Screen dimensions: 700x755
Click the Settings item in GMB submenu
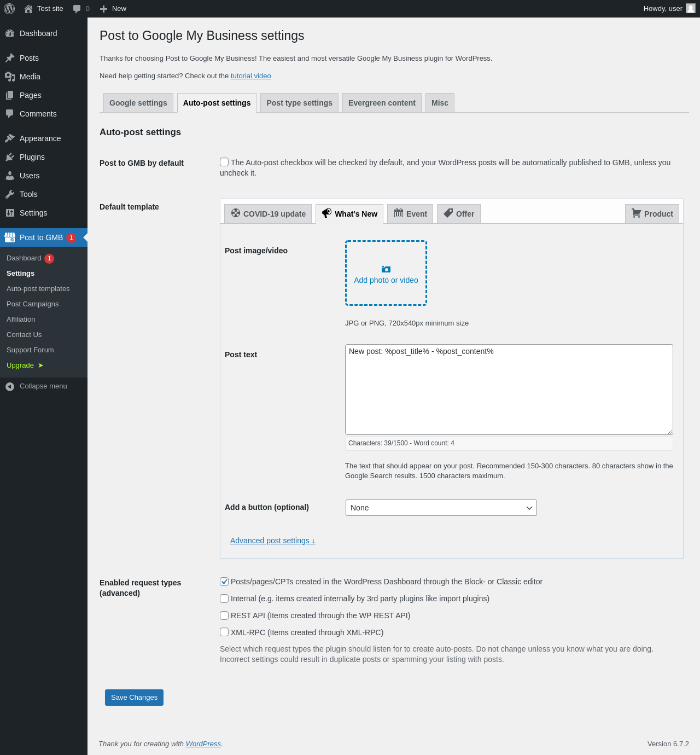(x=20, y=274)
